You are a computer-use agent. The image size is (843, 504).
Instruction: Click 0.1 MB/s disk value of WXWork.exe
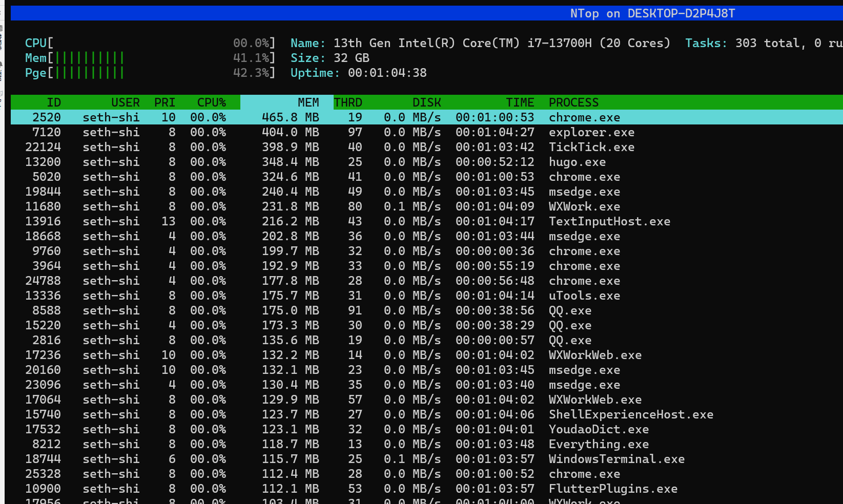coord(413,206)
